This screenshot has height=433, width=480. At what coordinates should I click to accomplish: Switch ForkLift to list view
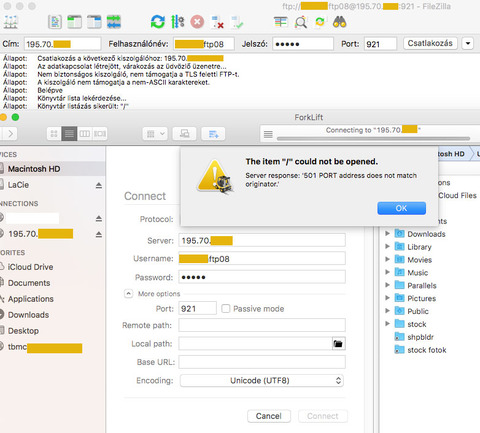[69, 134]
